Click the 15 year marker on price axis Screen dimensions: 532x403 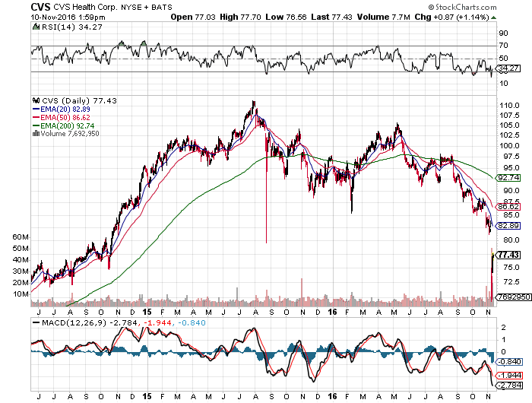(147, 312)
